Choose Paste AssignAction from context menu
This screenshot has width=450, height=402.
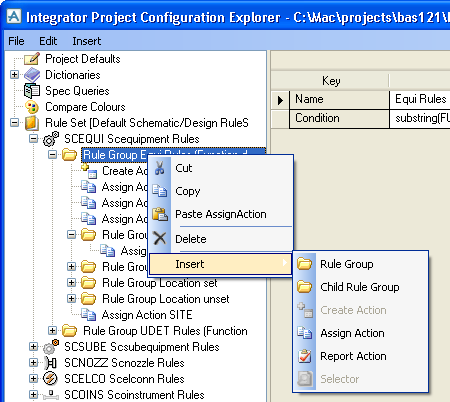[221, 214]
